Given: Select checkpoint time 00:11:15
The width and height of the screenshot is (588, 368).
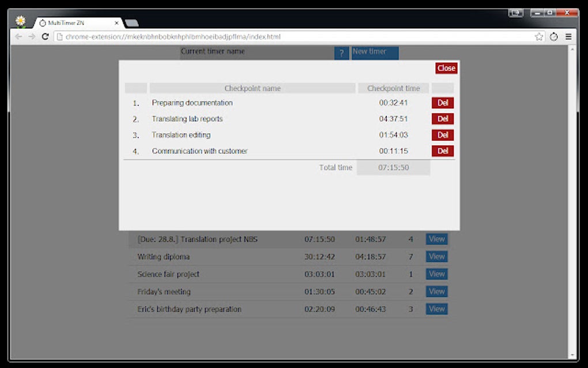Looking at the screenshot, I should tap(393, 151).
